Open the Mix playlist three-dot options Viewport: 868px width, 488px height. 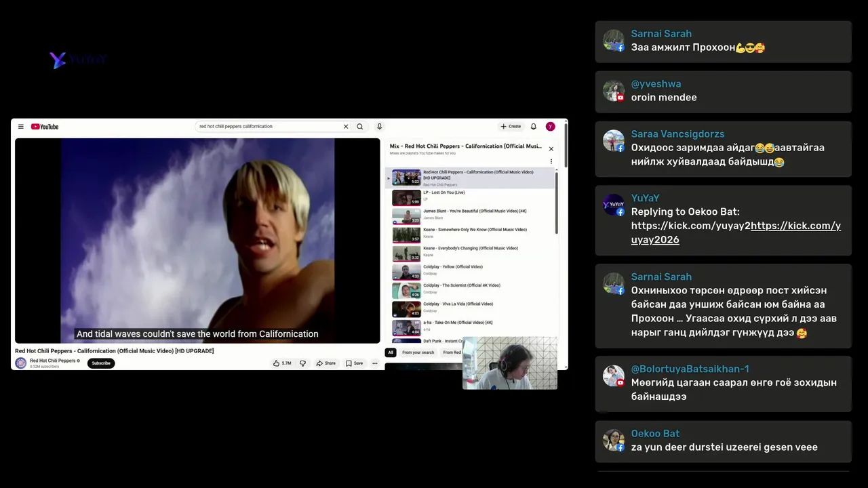coord(551,161)
